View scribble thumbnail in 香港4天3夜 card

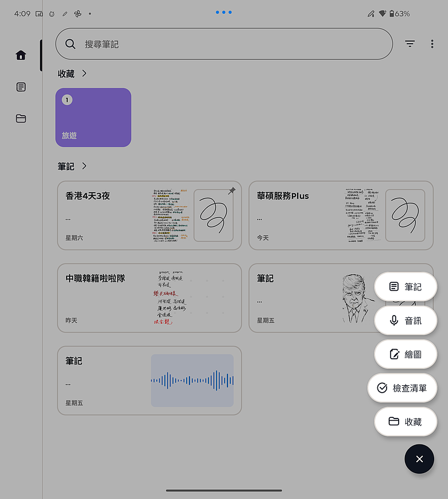(214, 216)
